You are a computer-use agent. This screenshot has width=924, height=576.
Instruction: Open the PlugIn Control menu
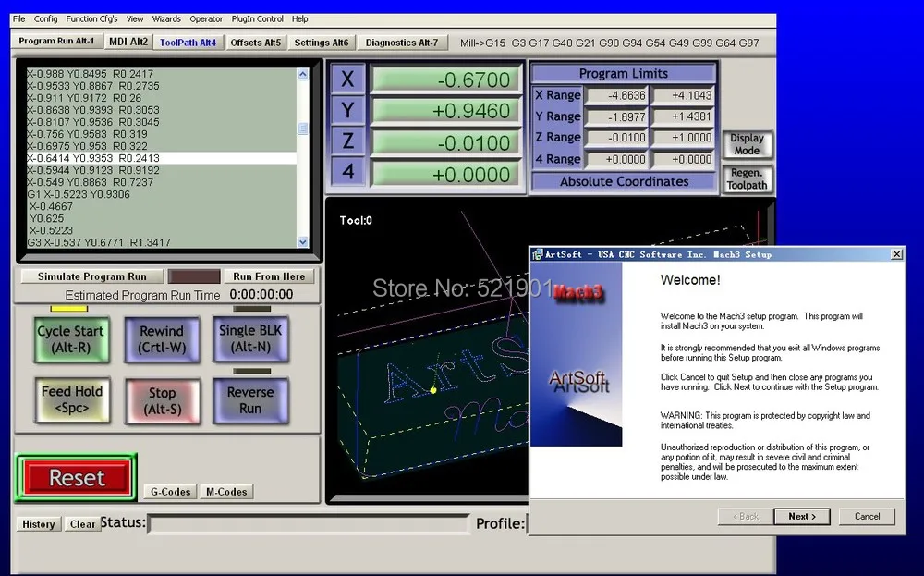(x=257, y=18)
